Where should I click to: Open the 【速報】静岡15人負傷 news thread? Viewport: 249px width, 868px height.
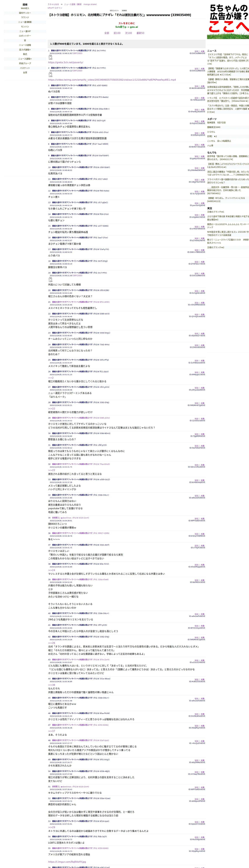point(228,81)
